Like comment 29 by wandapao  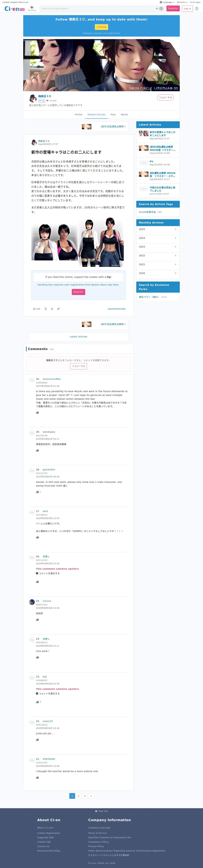(x=37, y=450)
